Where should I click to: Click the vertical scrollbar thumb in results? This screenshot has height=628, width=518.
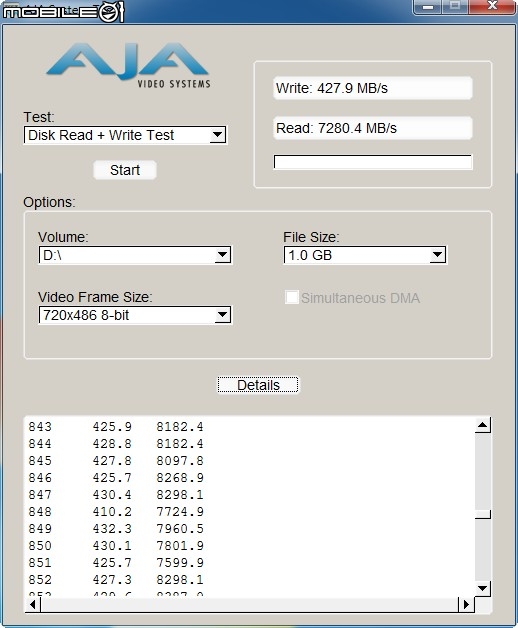483,514
